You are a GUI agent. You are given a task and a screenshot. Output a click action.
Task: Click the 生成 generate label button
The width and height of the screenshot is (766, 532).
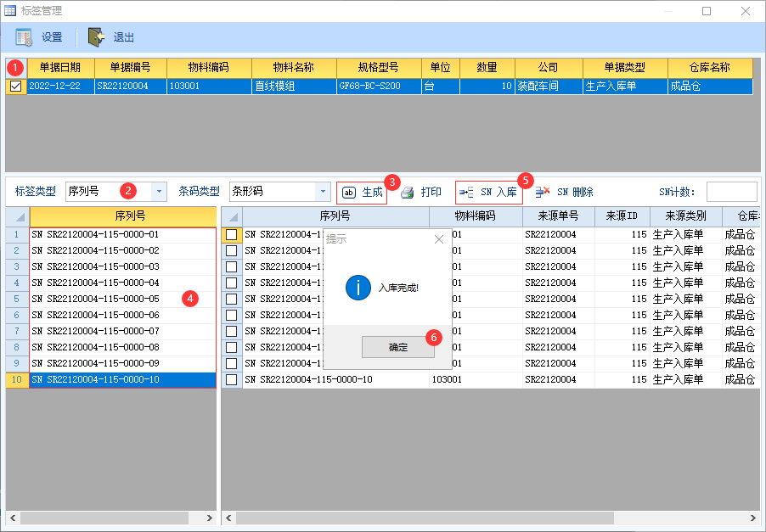(x=363, y=193)
